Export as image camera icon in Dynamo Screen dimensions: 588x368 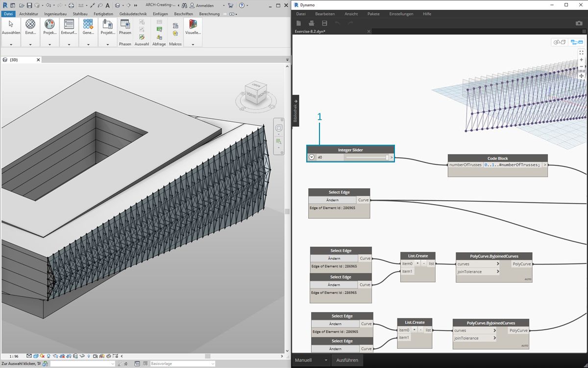point(579,23)
